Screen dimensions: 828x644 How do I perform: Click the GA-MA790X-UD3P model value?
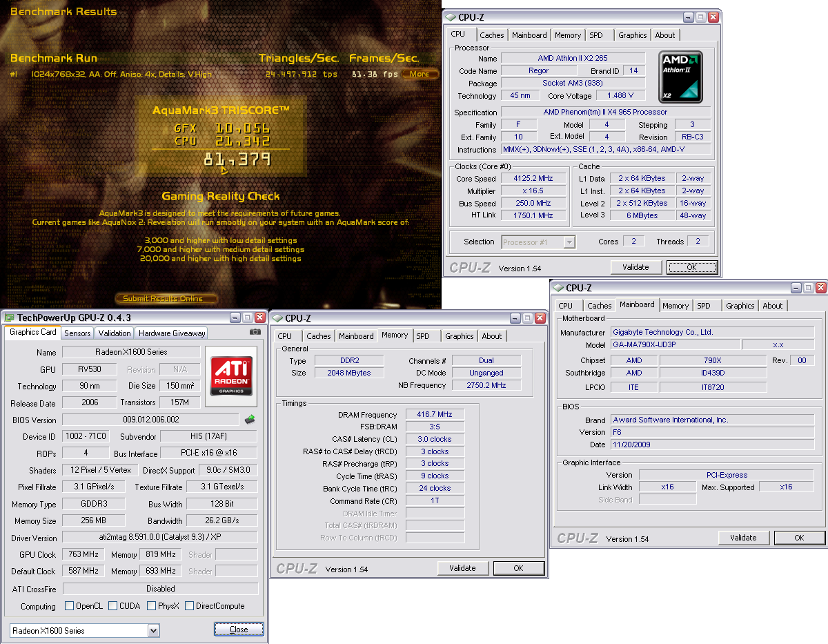pyautogui.click(x=676, y=344)
